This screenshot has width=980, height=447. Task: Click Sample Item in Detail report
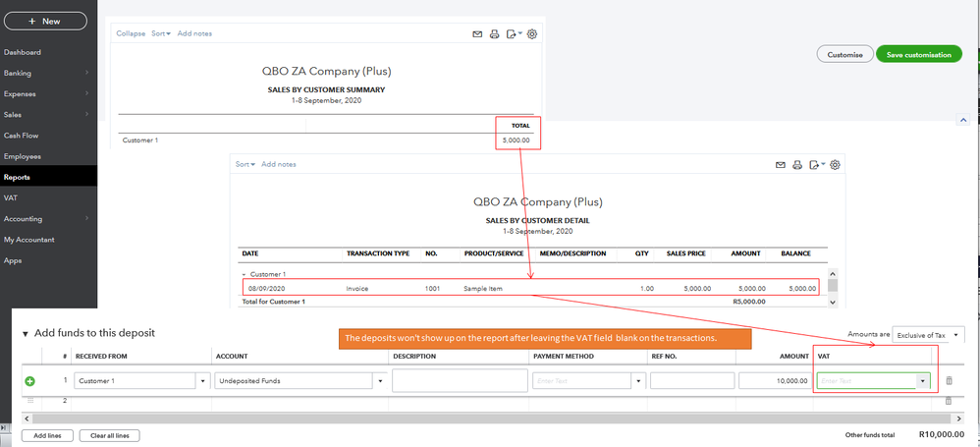[482, 289]
